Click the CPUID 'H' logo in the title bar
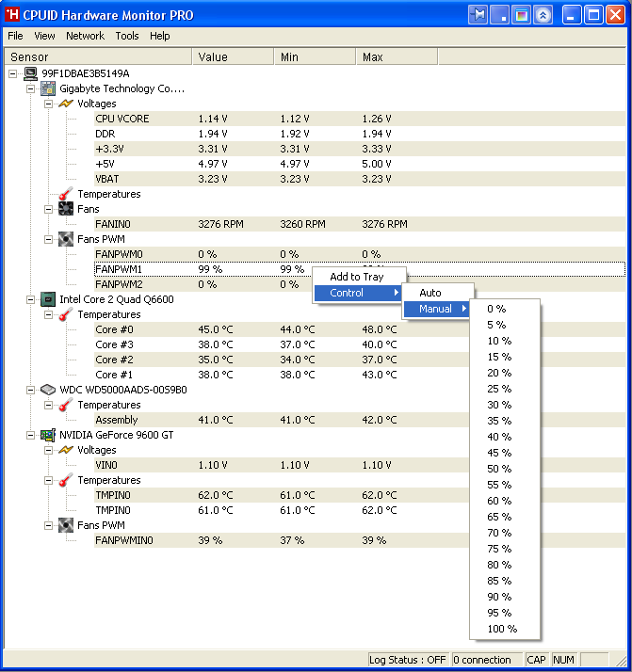Image resolution: width=632 pixels, height=672 pixels. 12,14
